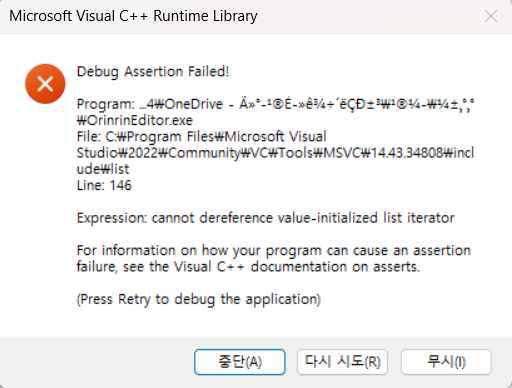The image size is (512, 388).
Task: Abort with the 중단(A) button
Action: 240,362
